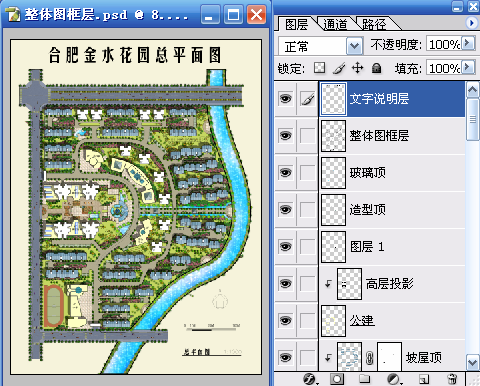Image resolution: width=480 pixels, height=386 pixels.
Task: Open the 不透明度 slider arrow
Action: (x=468, y=43)
